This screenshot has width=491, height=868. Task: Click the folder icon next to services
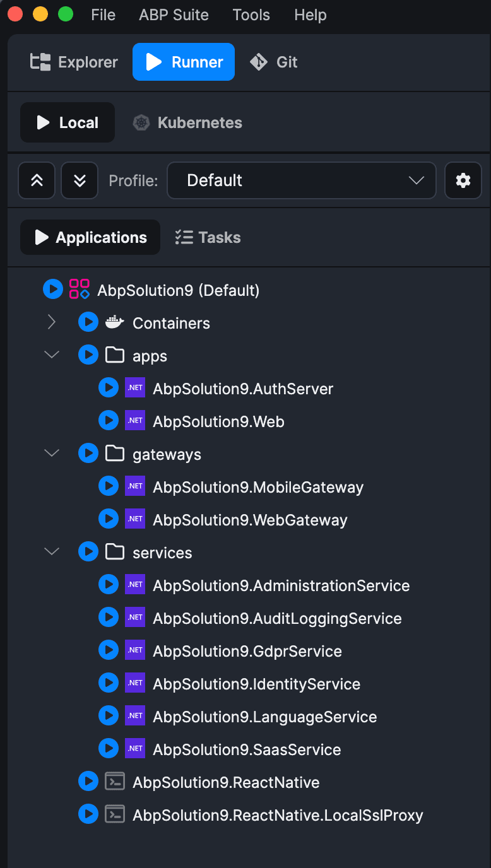pos(115,553)
